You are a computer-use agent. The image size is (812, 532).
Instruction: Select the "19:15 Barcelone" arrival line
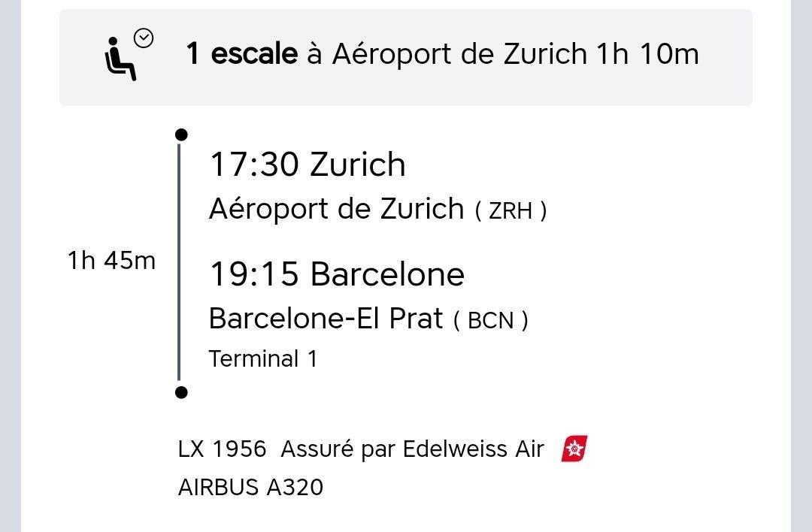(336, 274)
